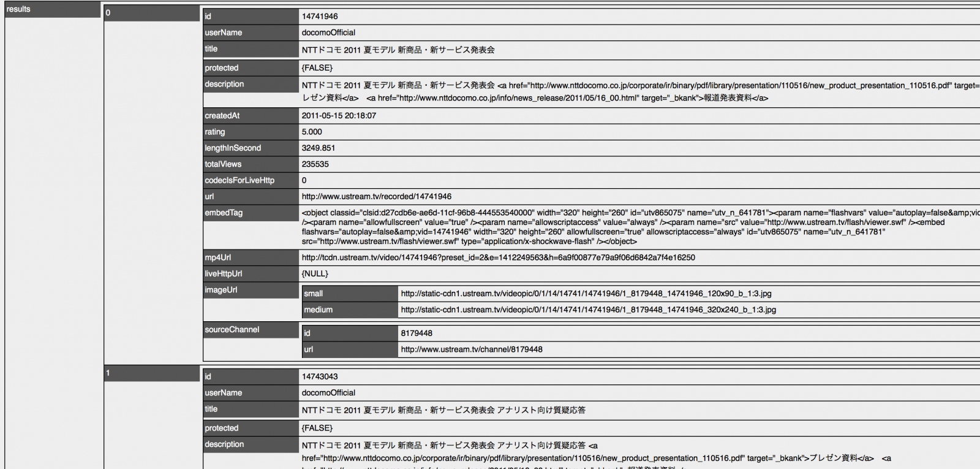
Task: Click the medium imageUrl 320x240 jpg value
Action: tap(588, 310)
